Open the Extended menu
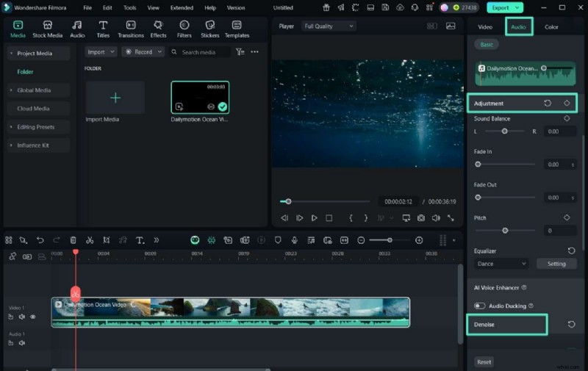The height and width of the screenshot is (371, 588). click(182, 7)
